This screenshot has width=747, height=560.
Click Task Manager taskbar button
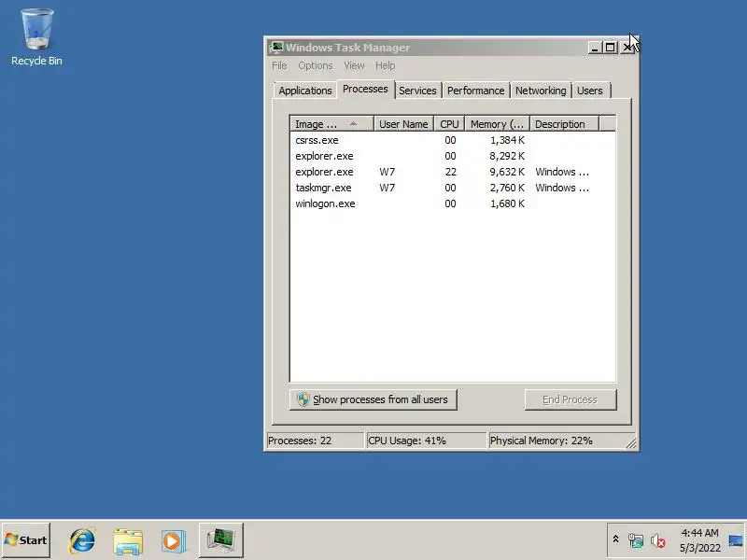pyautogui.click(x=221, y=540)
